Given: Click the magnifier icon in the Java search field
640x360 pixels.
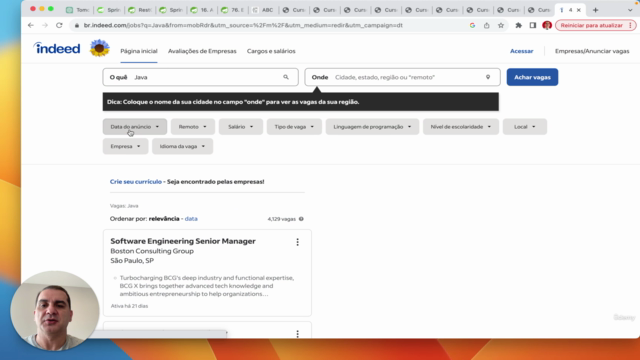Looking at the screenshot, I should point(286,77).
